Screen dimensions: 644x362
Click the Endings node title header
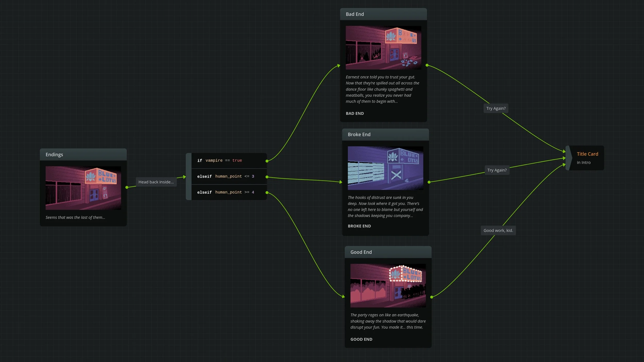(x=83, y=154)
